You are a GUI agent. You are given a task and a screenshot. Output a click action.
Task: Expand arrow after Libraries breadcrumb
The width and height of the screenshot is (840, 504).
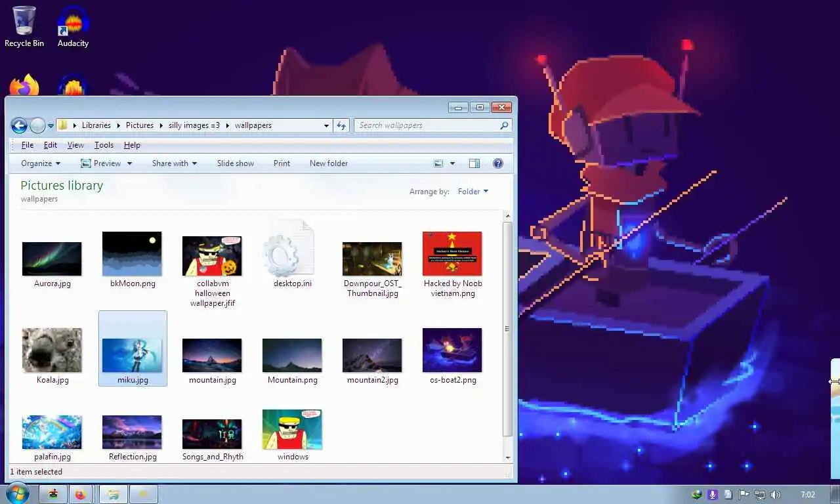coord(118,125)
